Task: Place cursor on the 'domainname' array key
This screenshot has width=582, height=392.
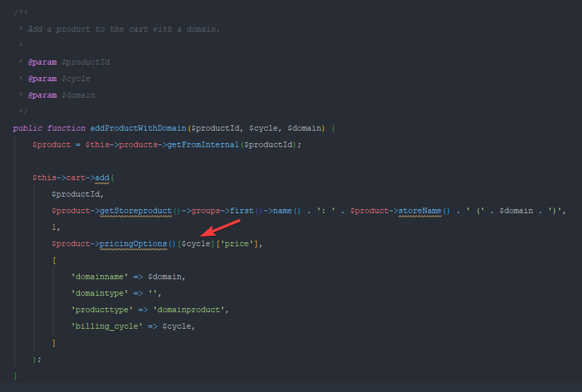Action: click(100, 276)
